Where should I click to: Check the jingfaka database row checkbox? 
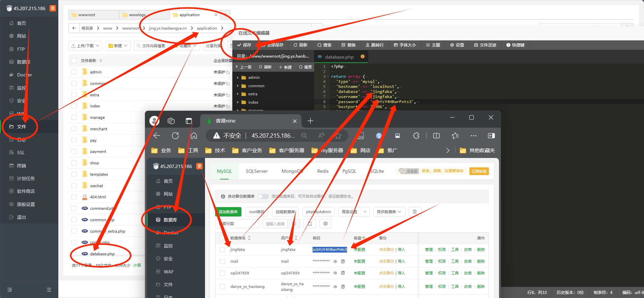tap(222, 250)
